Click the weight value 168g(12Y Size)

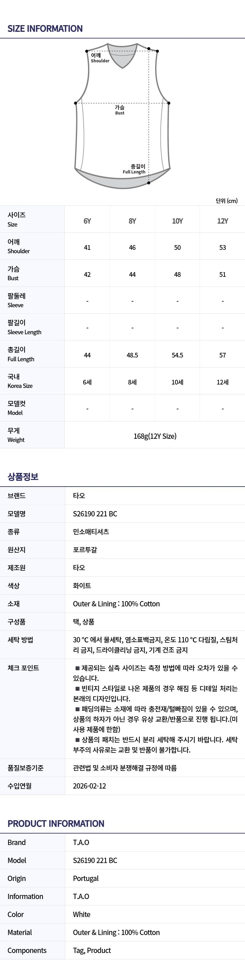pos(155,436)
